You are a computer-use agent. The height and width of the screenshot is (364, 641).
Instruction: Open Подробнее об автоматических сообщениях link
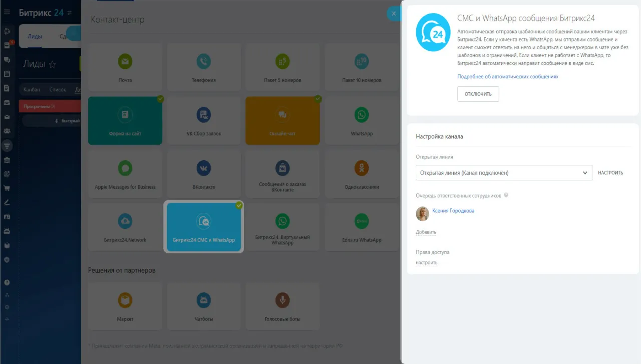tap(508, 77)
